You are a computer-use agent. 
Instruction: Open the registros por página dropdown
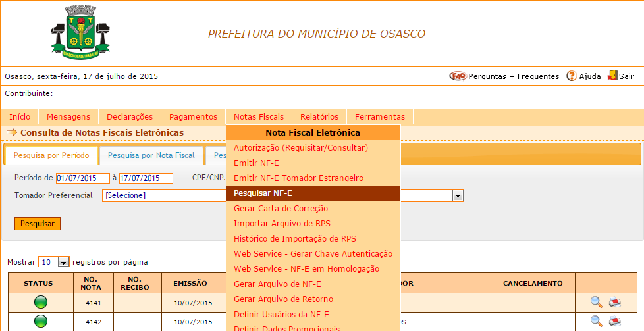[x=63, y=262]
